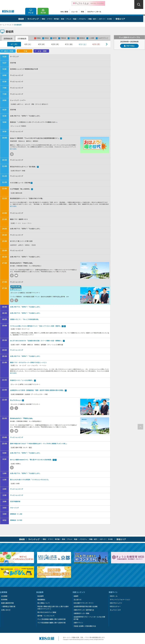145x644 pixels.
Task: Open X icon under 17:35 きょうとDays
Action: tap(16, 300)
